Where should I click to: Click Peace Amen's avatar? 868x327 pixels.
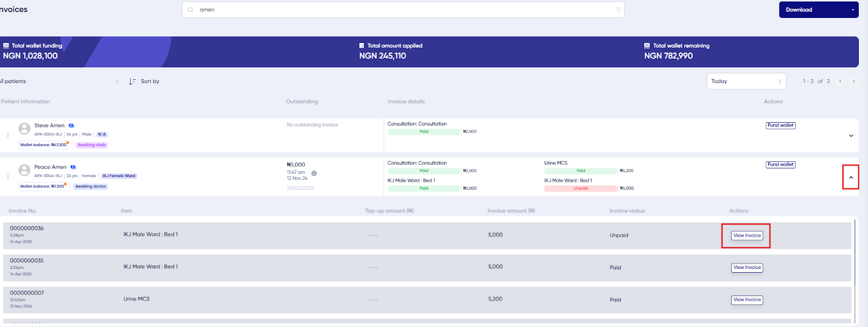[24, 170]
